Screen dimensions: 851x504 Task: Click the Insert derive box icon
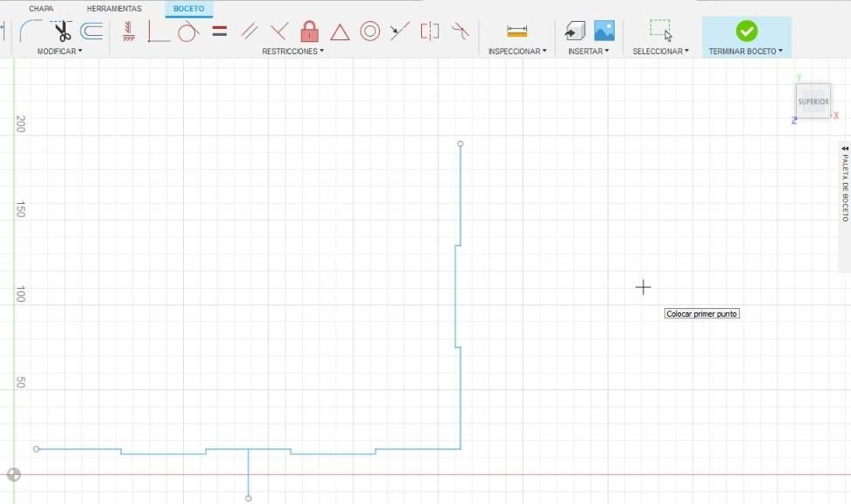(574, 31)
